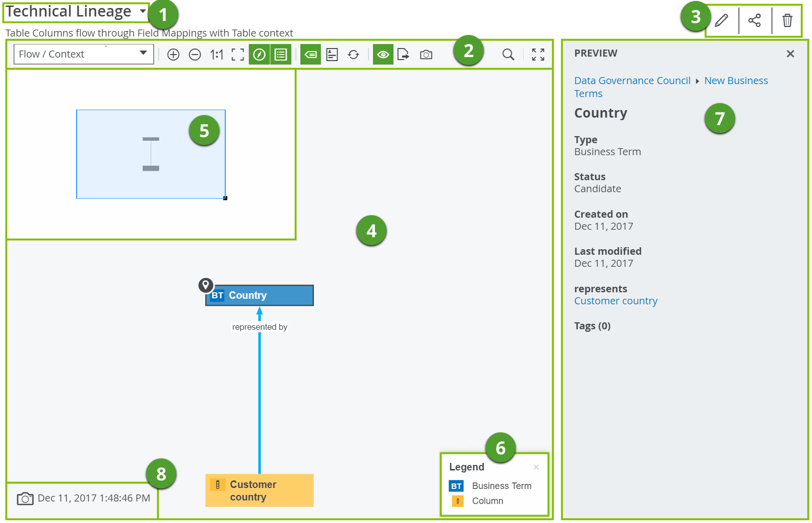Expand the Technical Lineage view dropdown
Screen dimensions: 812x523
pyautogui.click(x=143, y=11)
